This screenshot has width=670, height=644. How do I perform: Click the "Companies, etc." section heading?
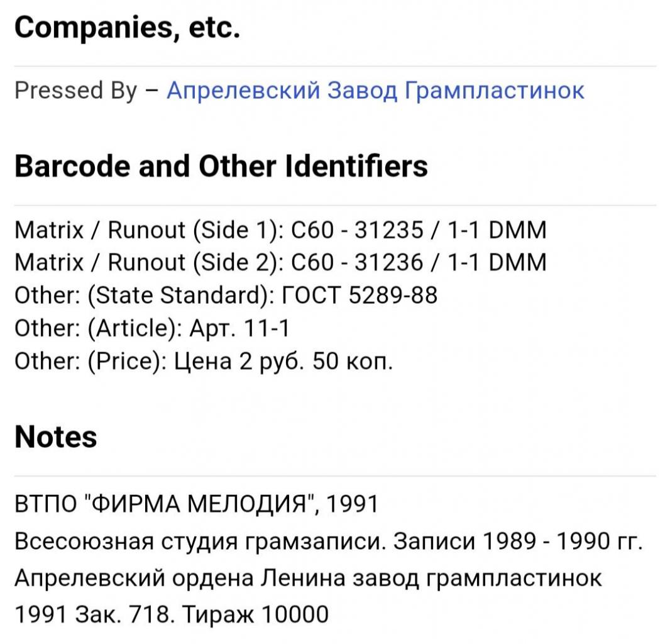pyautogui.click(x=128, y=28)
